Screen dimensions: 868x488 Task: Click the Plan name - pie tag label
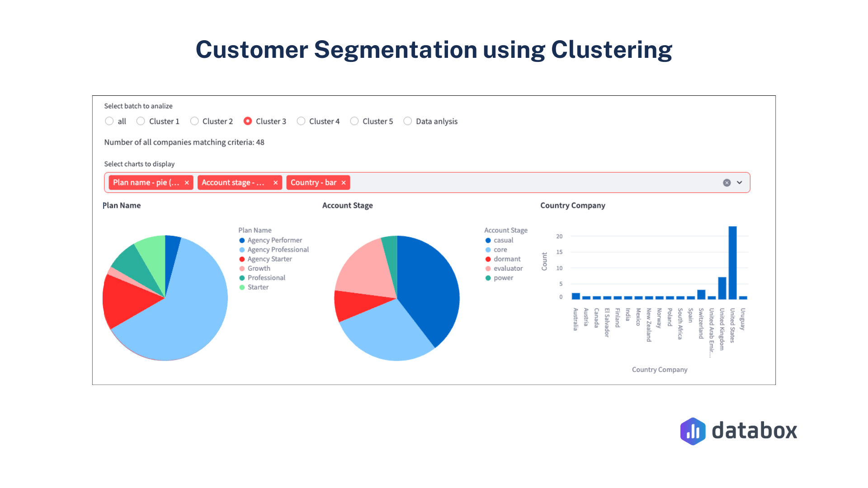point(146,183)
